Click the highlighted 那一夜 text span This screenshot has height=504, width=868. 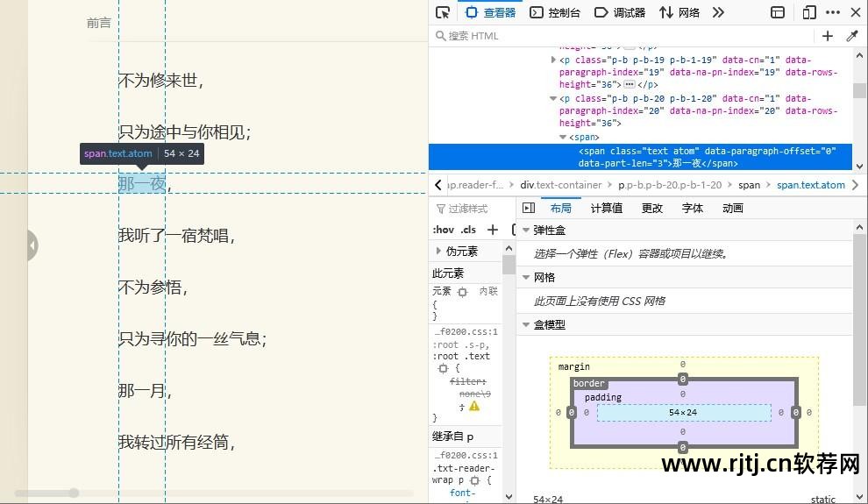pos(142,184)
